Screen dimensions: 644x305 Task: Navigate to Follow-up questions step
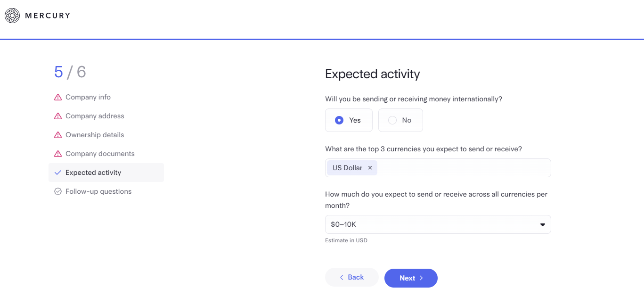[98, 191]
